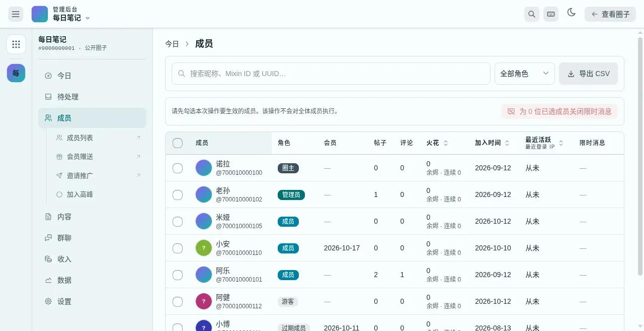Open the 全部角色 role filter dropdown
This screenshot has width=644, height=331.
pos(524,74)
